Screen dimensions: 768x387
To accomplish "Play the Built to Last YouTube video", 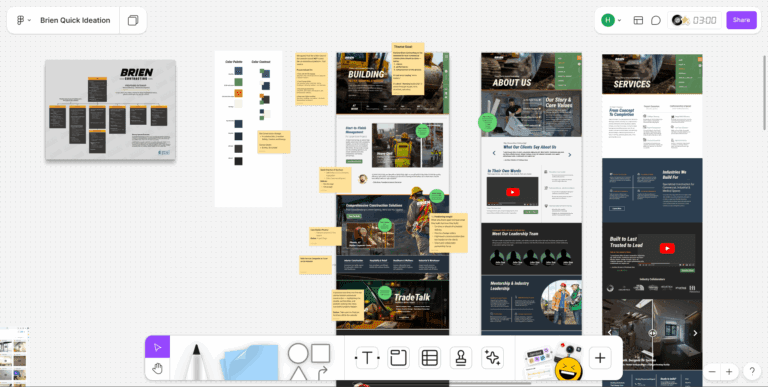I will pyautogui.click(x=667, y=248).
